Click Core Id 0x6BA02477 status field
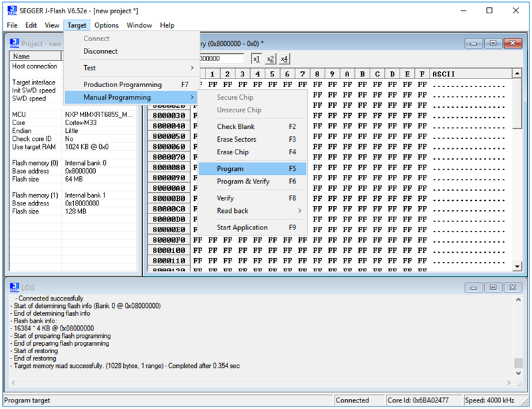The width and height of the screenshot is (532, 409). tap(424, 400)
